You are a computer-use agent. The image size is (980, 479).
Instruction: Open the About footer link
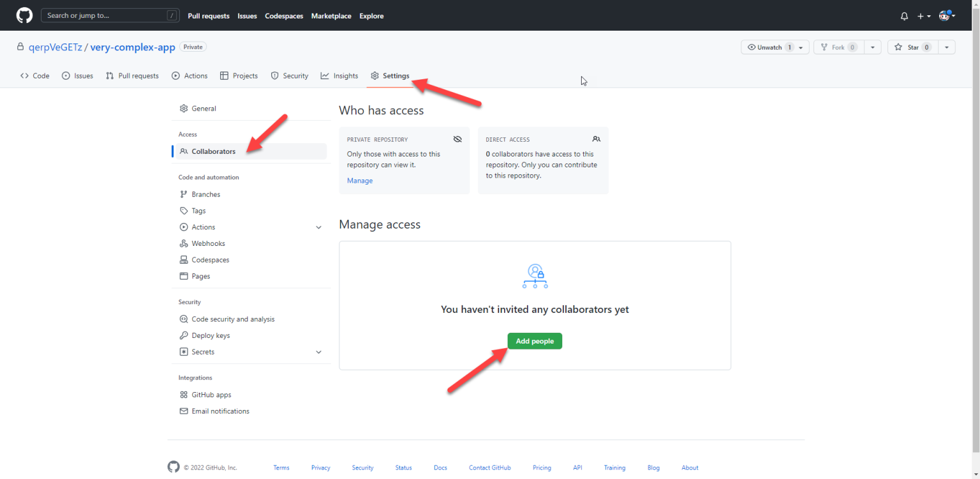[x=690, y=468]
